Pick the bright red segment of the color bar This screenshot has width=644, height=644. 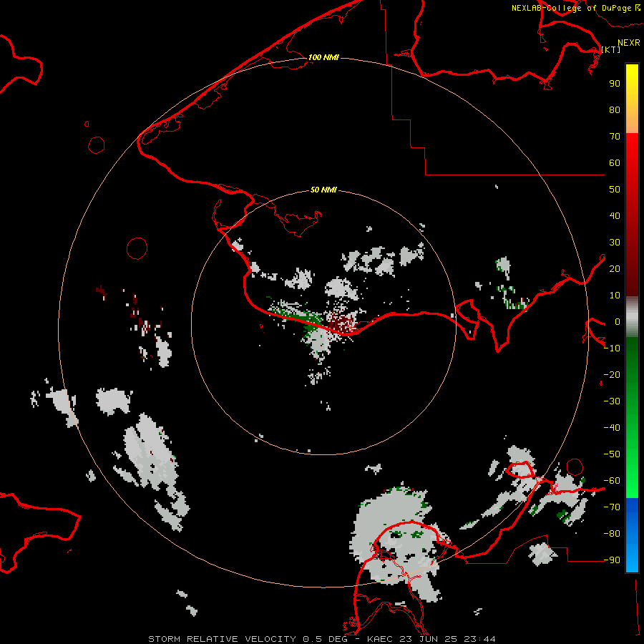(632, 150)
